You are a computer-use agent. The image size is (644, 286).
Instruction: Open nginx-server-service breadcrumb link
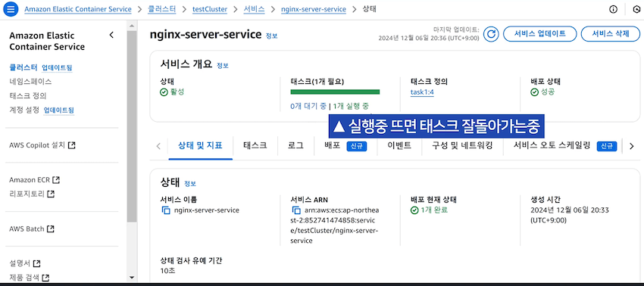pyautogui.click(x=314, y=9)
